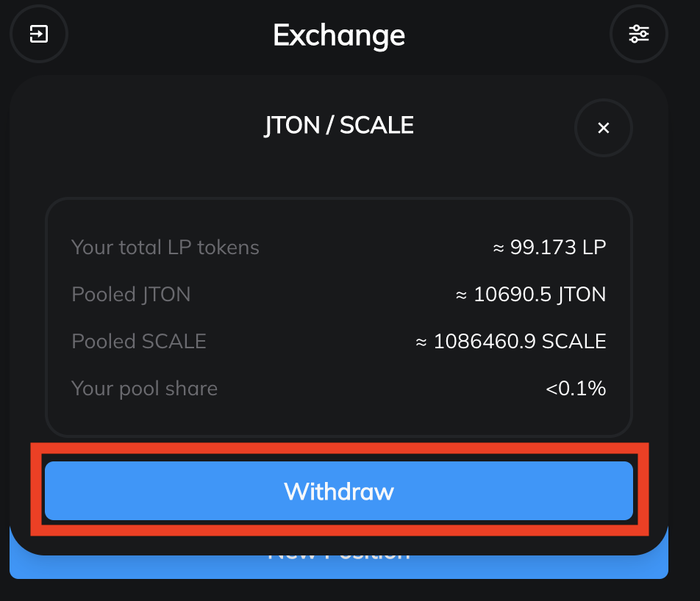Close the JTON / SCALE dialog
Screen dimensions: 700x601
603,128
